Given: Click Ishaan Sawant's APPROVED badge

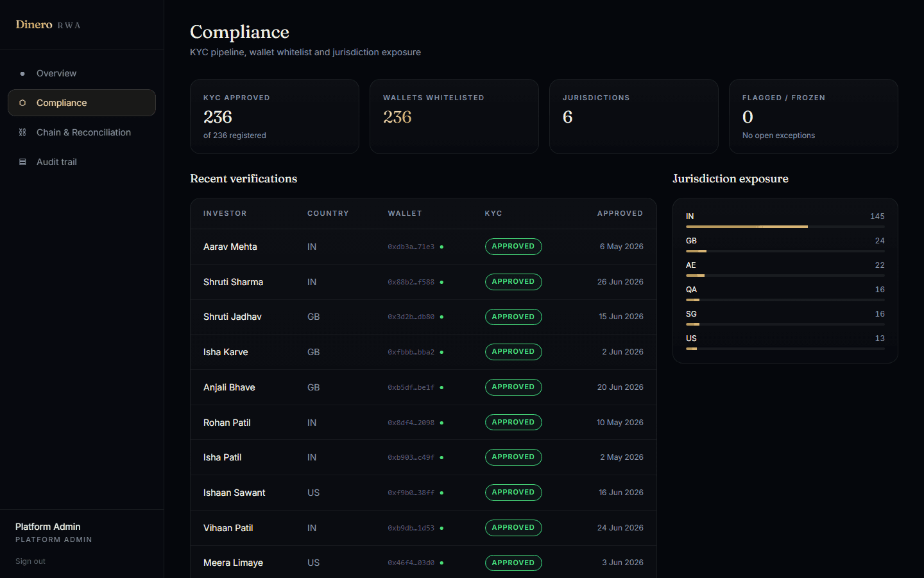Looking at the screenshot, I should (513, 493).
